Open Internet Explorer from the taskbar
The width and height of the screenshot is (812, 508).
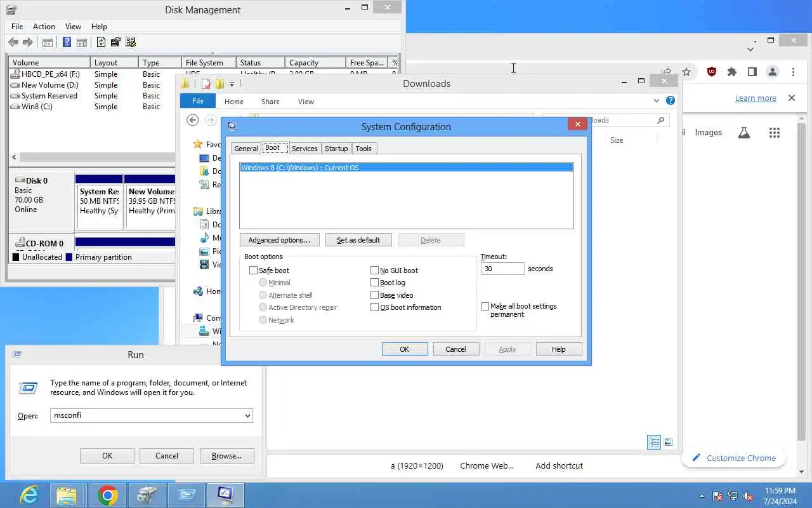point(29,495)
